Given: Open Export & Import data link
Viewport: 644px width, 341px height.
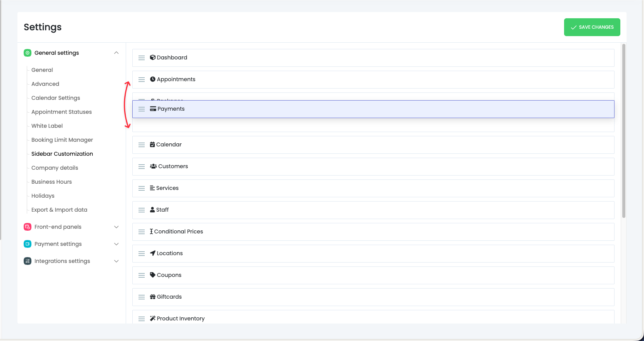Looking at the screenshot, I should coord(59,210).
